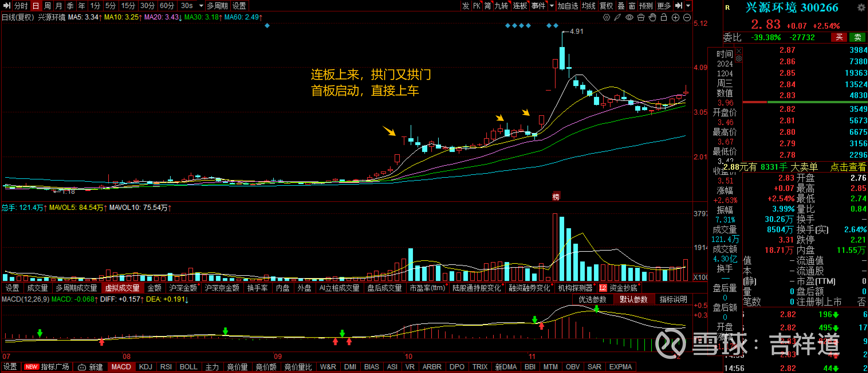Collapse left panel using arrow-bar icon
Image resolution: width=868 pixels, height=373 pixels.
pyautogui.click(x=6, y=5)
